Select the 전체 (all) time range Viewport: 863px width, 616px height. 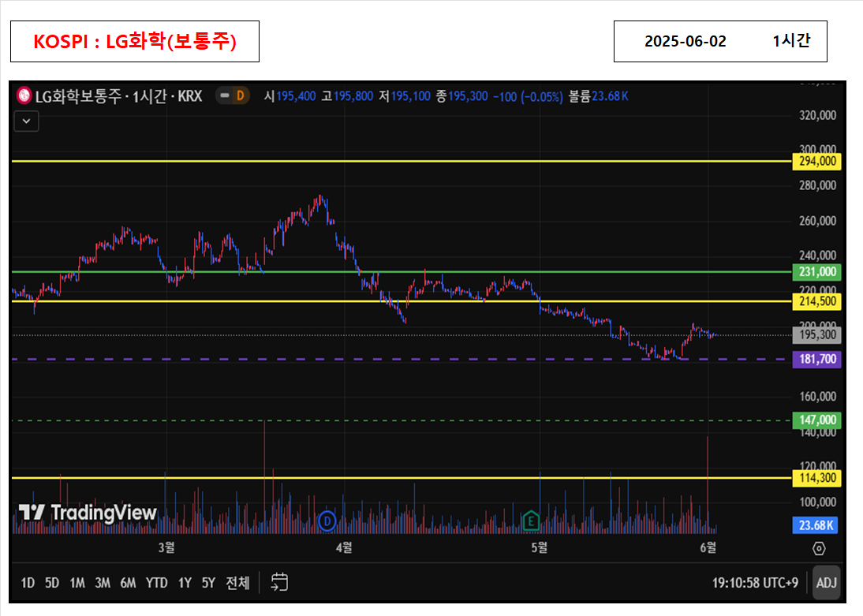[237, 582]
